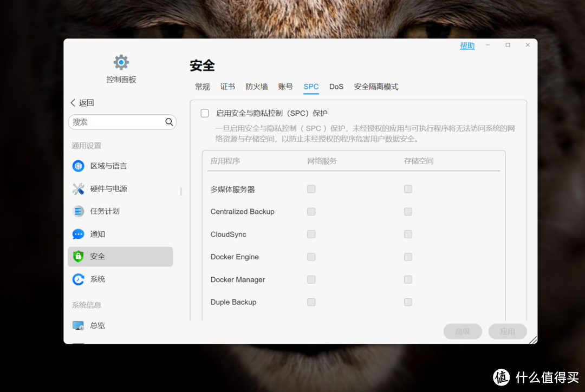Select the 安全 shield icon in the sidebar
This screenshot has height=392, width=585.
(x=78, y=256)
